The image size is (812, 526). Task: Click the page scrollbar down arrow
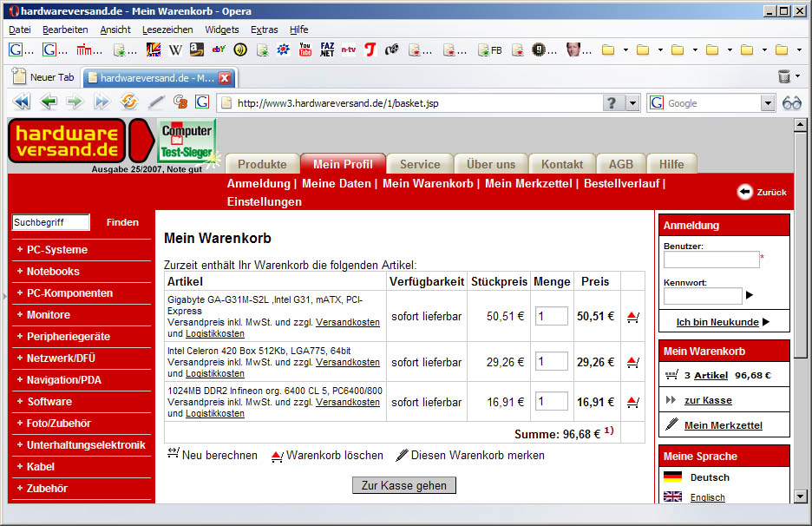pos(800,496)
